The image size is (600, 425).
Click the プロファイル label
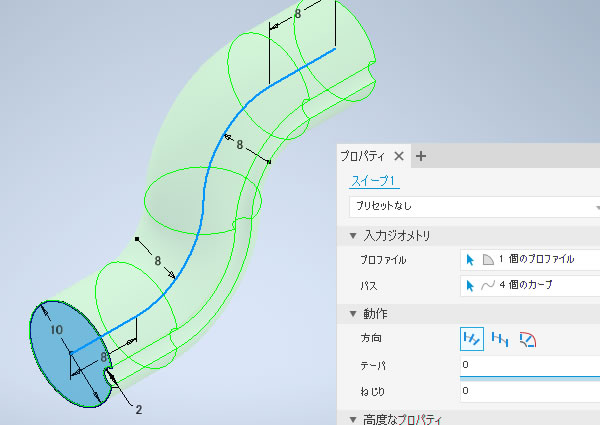pos(383,260)
